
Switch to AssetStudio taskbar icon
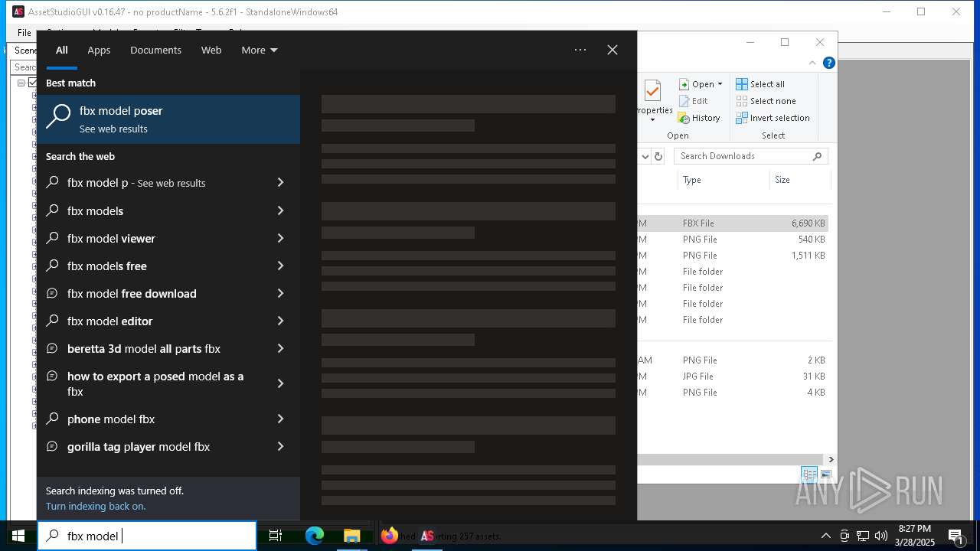tap(427, 536)
